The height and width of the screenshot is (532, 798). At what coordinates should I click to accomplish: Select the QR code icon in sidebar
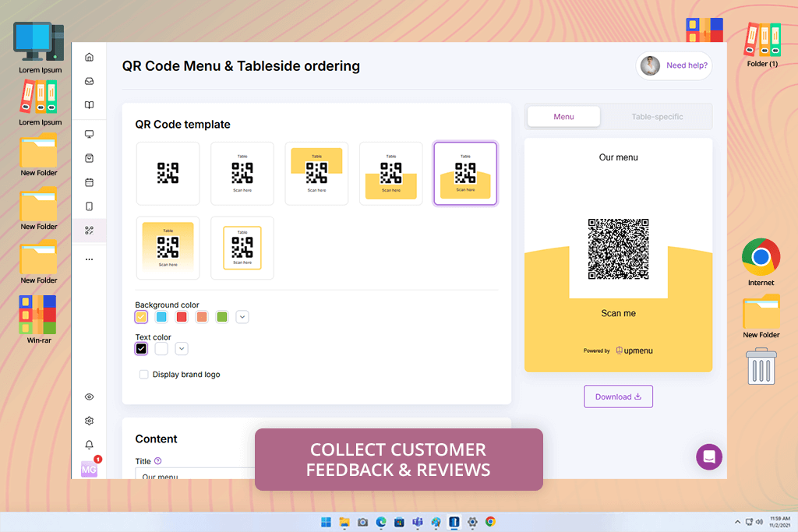[x=89, y=231]
